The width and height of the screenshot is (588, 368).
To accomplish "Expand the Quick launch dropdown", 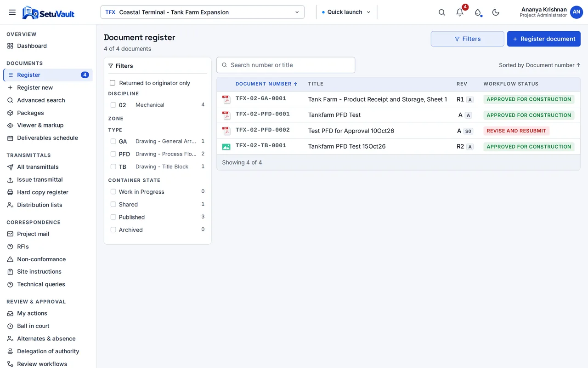I will (346, 12).
